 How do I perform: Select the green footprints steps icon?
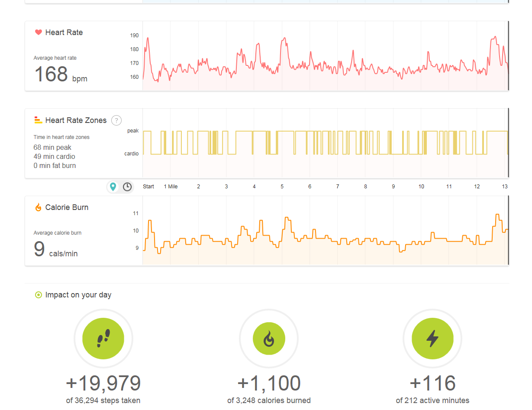pos(103,339)
